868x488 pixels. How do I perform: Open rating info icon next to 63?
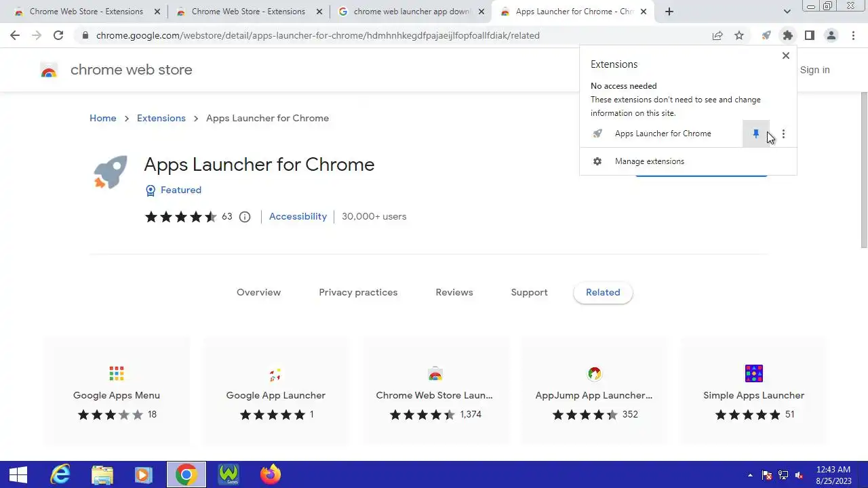tap(245, 217)
